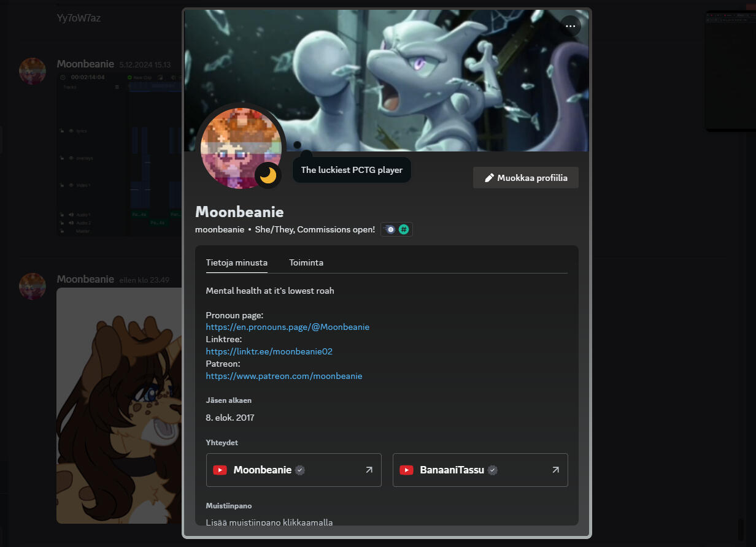Click the YouTube icon beside BanaaniTassu connection
756x547 pixels.
click(x=406, y=470)
